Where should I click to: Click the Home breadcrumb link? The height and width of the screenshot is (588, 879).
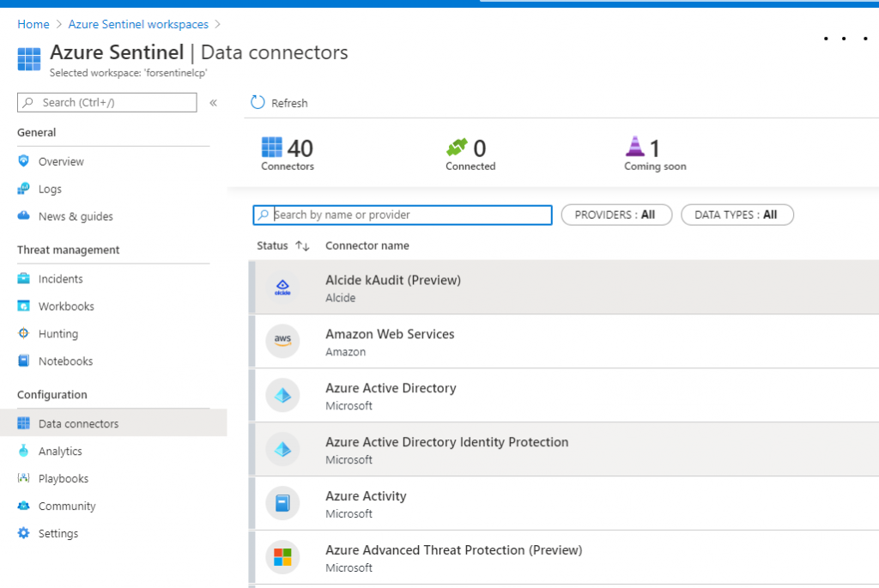33,24
